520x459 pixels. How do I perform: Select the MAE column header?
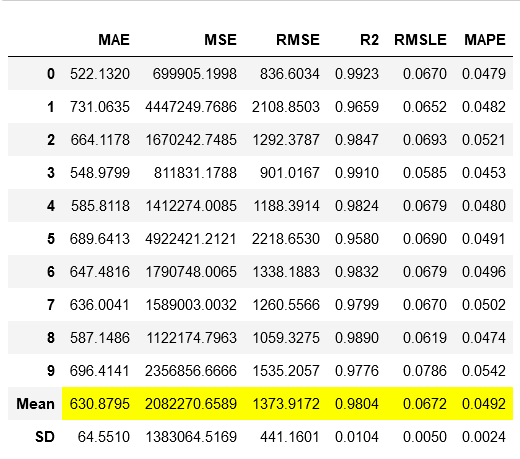tap(114, 40)
